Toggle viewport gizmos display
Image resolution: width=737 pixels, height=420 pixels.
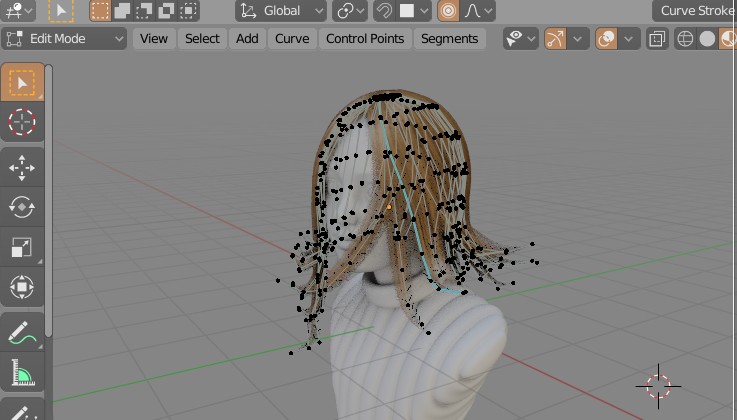555,39
